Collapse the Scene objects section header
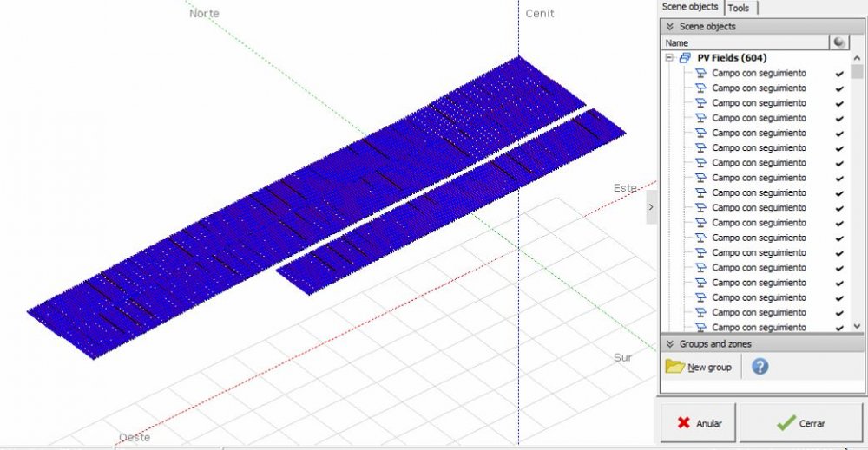The height and width of the screenshot is (450, 868). (669, 27)
